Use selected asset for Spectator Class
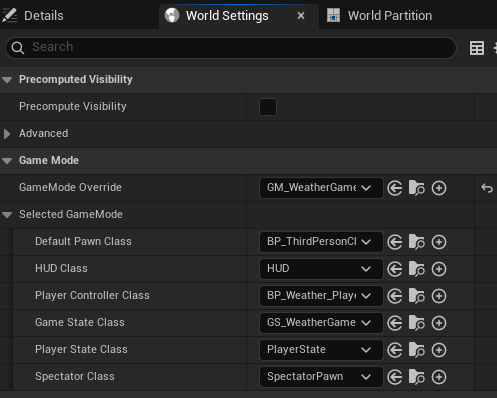This screenshot has width=497, height=398. (x=395, y=377)
